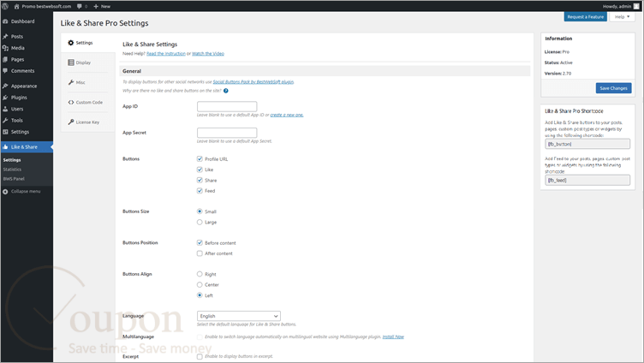The width and height of the screenshot is (644, 363).
Task: Open Howdy, admin user menu
Action: coord(617,6)
